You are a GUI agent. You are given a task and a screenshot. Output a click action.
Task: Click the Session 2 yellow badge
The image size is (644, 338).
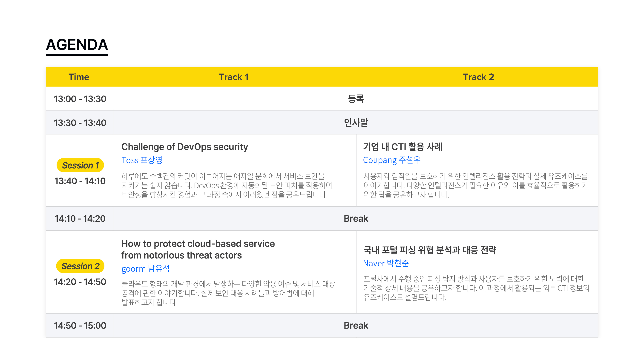pyautogui.click(x=80, y=266)
